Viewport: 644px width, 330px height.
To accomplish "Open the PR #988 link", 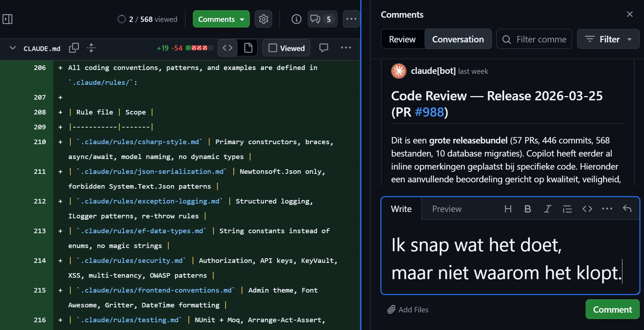I will [429, 112].
